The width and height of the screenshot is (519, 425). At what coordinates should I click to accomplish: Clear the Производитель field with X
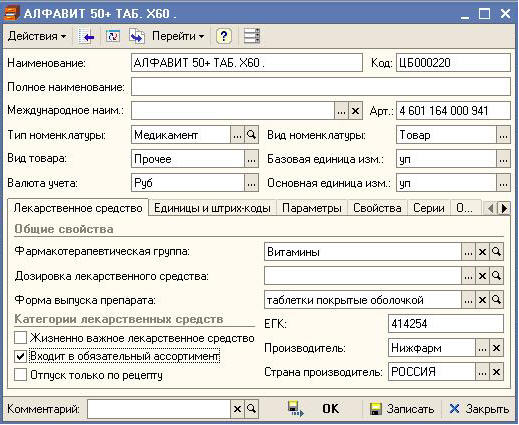(496, 348)
